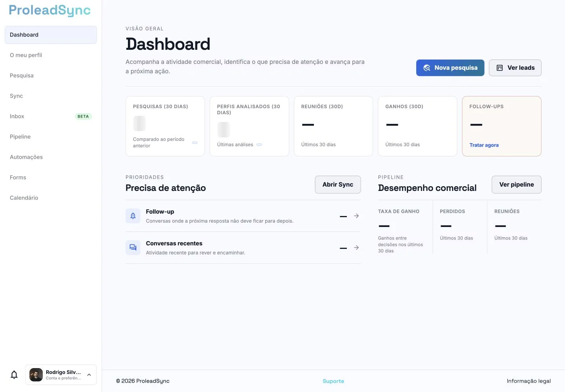Click the ProleadSync logo
This screenshot has height=392, width=565.
pyautogui.click(x=50, y=10)
